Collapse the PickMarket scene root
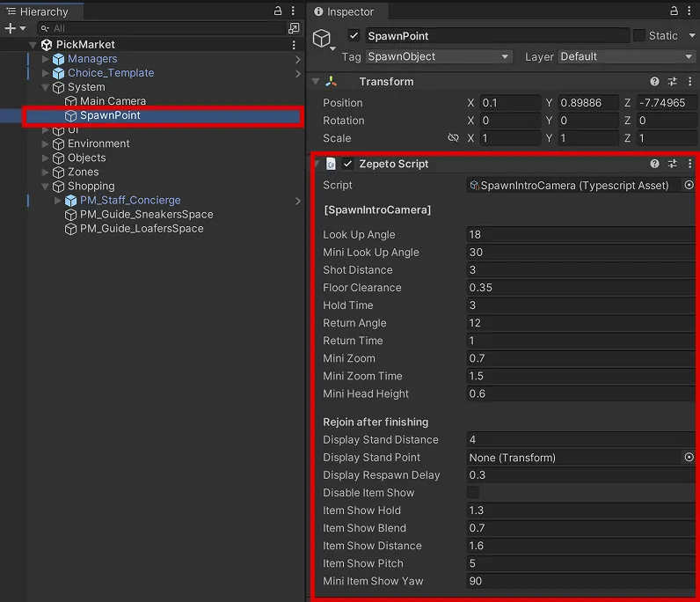The width and height of the screenshot is (700, 602). point(33,45)
